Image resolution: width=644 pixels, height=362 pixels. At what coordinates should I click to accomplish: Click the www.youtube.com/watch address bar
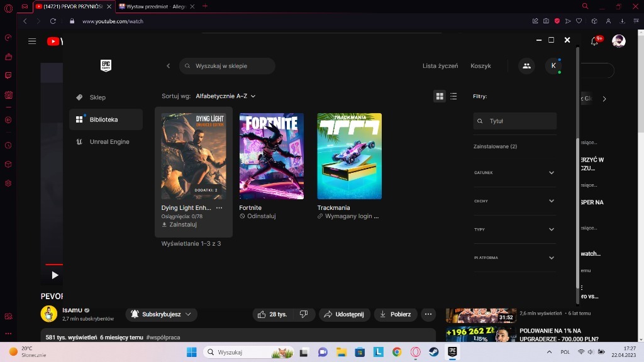click(113, 21)
